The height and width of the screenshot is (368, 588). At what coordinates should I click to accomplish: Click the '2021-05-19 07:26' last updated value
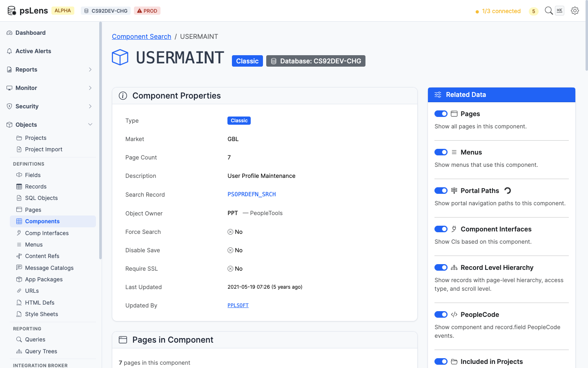pos(265,287)
